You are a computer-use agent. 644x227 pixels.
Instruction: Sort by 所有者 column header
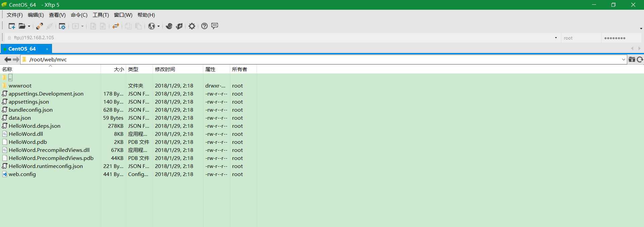coord(243,69)
